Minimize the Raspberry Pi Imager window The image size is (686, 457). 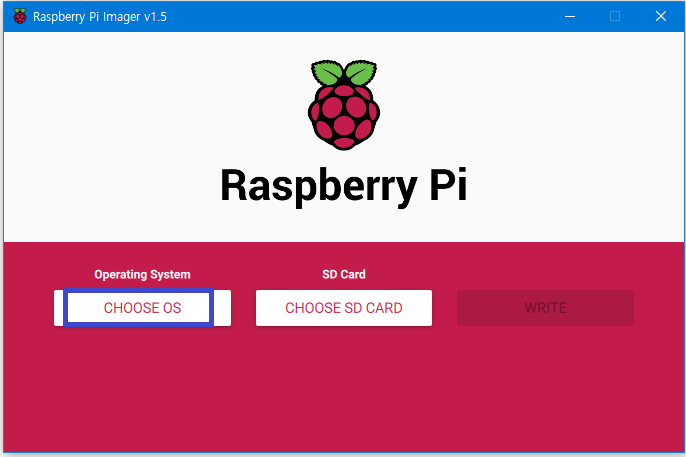coord(570,16)
